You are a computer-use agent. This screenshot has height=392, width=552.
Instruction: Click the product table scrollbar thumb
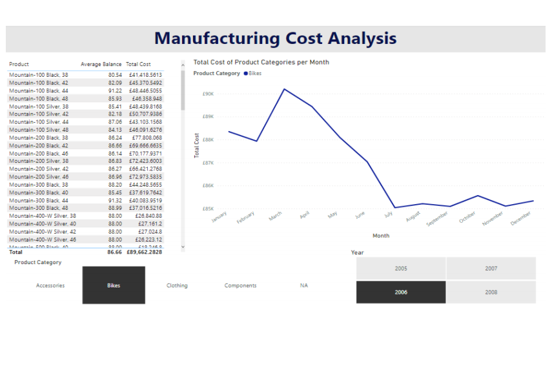pos(183,90)
